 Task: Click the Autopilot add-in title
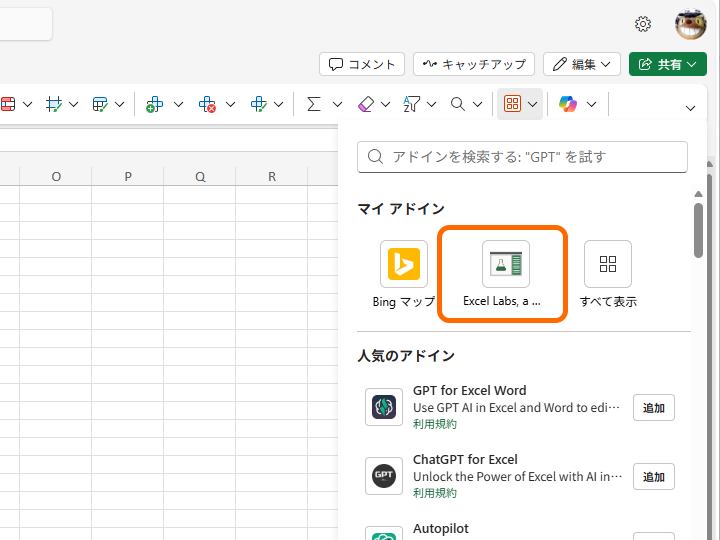pos(441,529)
